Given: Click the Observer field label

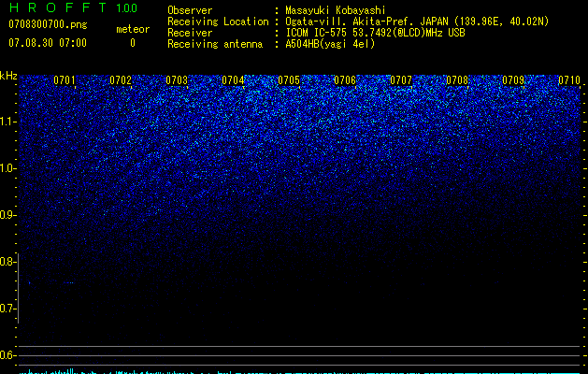Looking at the screenshot, I should [190, 10].
